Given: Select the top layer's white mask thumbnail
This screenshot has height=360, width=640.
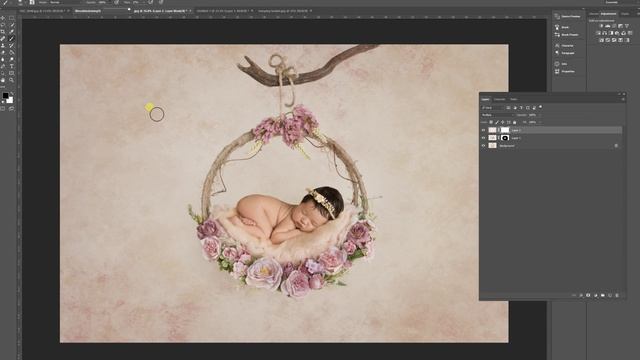Looking at the screenshot, I should [x=505, y=130].
